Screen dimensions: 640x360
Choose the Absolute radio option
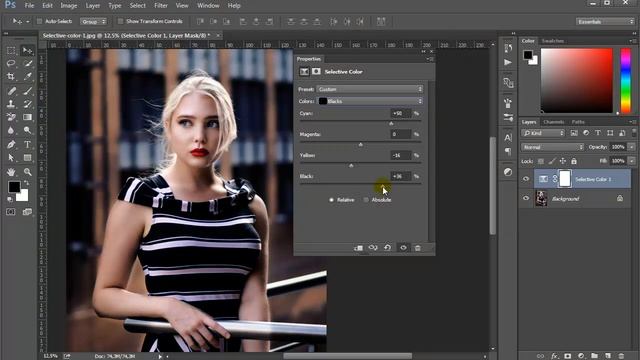[366, 200]
